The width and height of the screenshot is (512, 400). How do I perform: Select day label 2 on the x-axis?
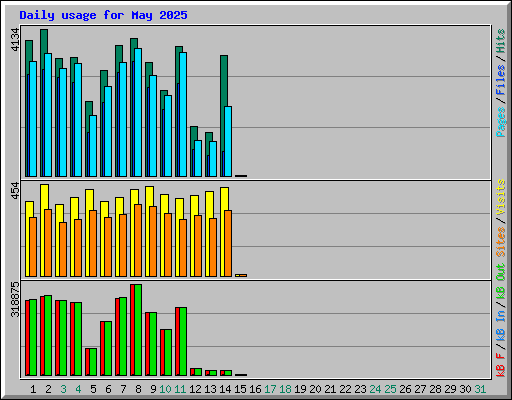click(x=48, y=389)
